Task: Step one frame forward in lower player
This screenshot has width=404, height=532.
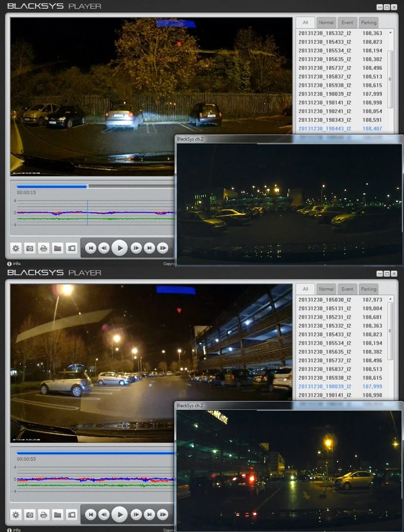Action: click(x=136, y=515)
